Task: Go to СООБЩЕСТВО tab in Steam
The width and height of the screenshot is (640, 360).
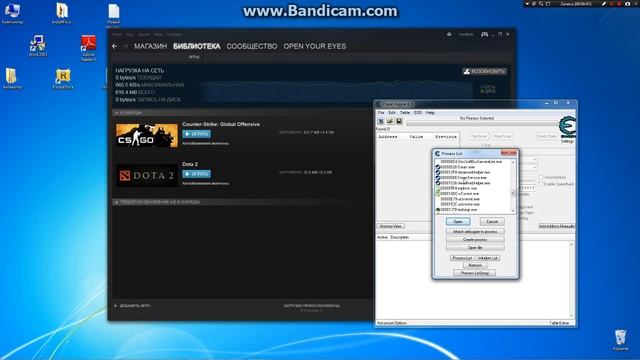Action: [252, 46]
